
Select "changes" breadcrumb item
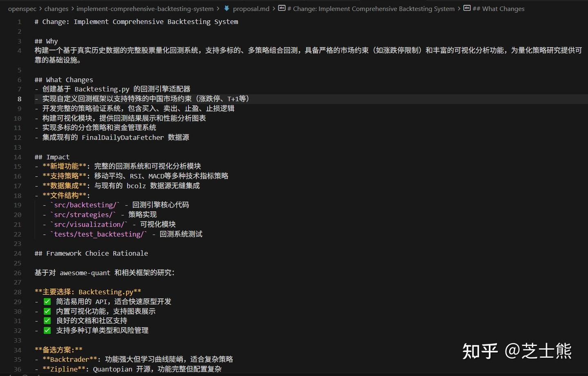click(56, 8)
